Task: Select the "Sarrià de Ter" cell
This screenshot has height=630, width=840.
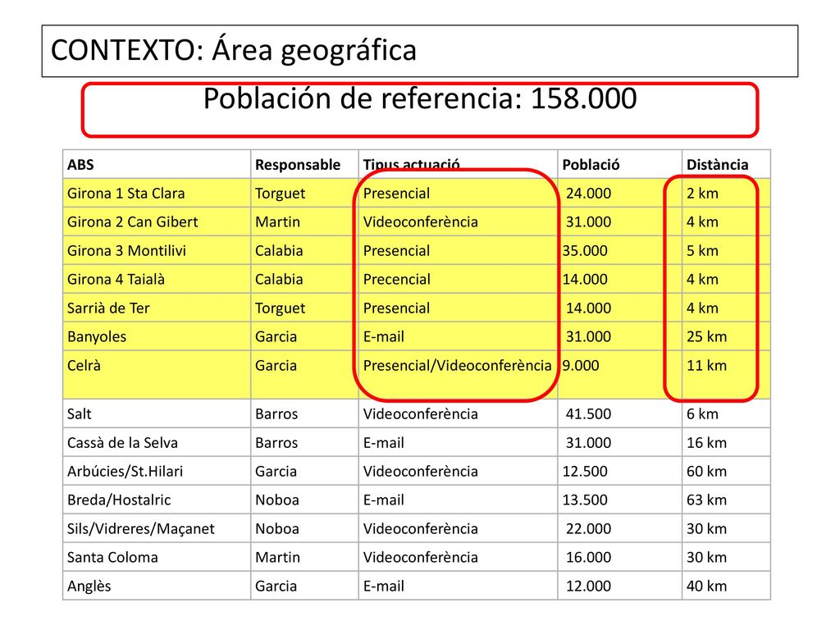Action: 108,308
